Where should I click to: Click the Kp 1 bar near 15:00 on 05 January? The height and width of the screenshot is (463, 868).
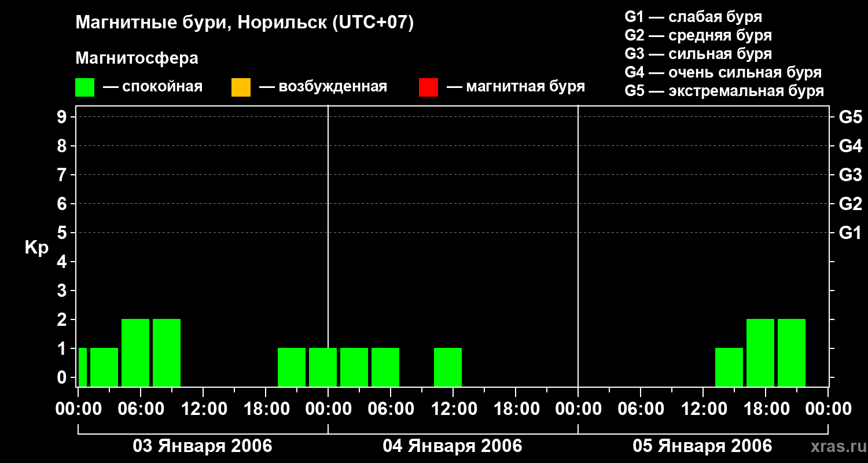coord(729,367)
